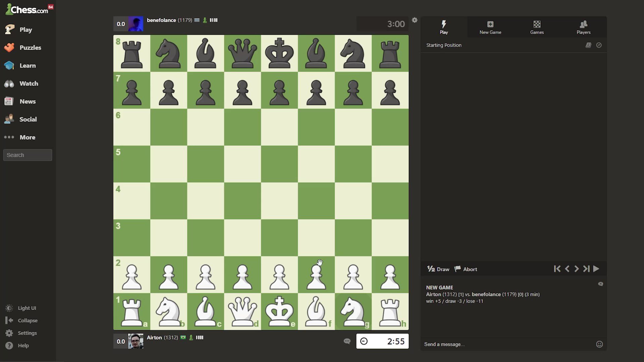Expand the More menu

point(20,137)
